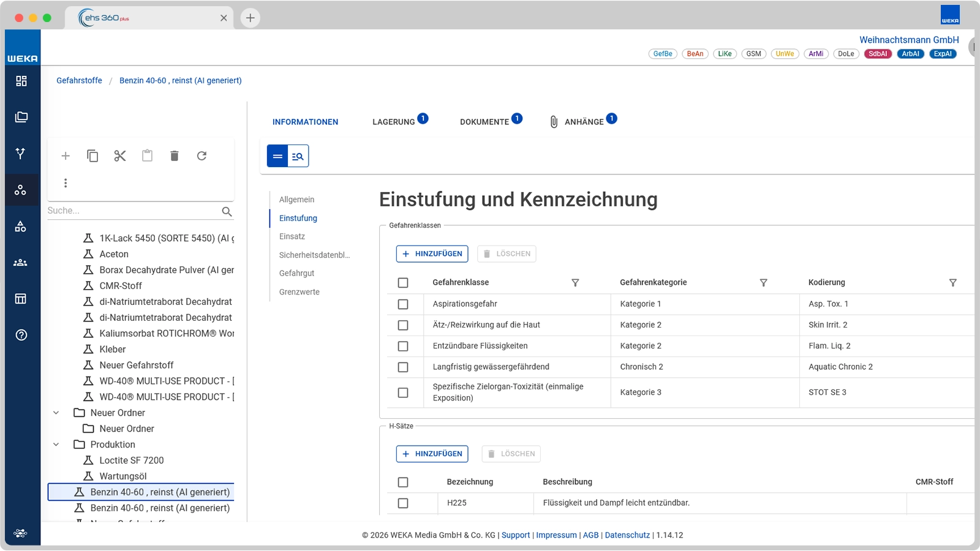Screen dimensions: 980x551
Task: Add a new item with plus icon
Action: 66,156
